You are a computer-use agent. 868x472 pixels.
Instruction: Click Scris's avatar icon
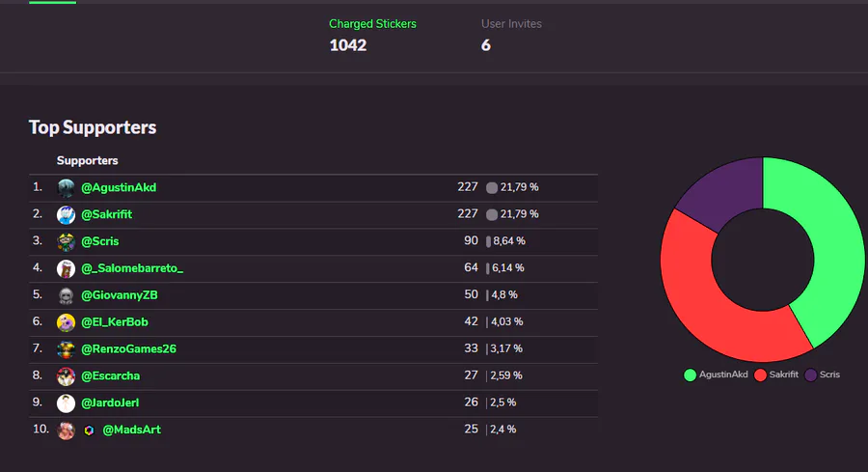[x=66, y=241]
